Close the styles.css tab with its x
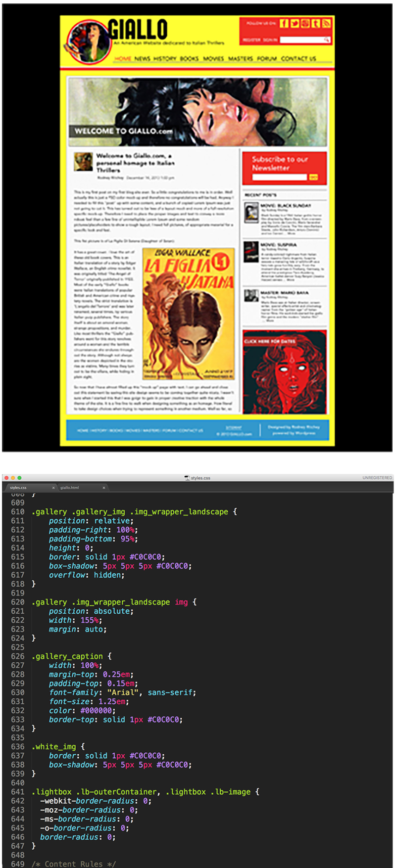This screenshot has width=396, height=868. [53, 488]
